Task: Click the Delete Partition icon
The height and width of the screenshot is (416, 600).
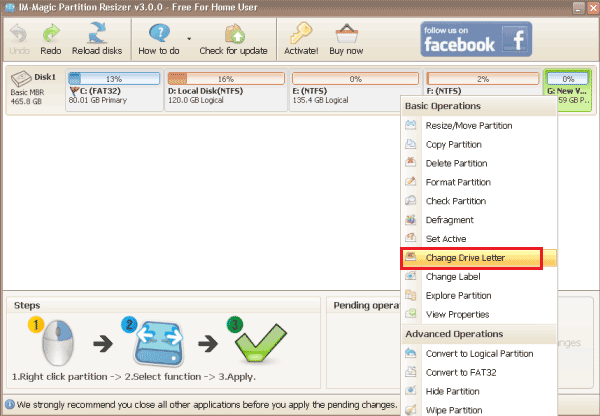Action: tap(411, 162)
